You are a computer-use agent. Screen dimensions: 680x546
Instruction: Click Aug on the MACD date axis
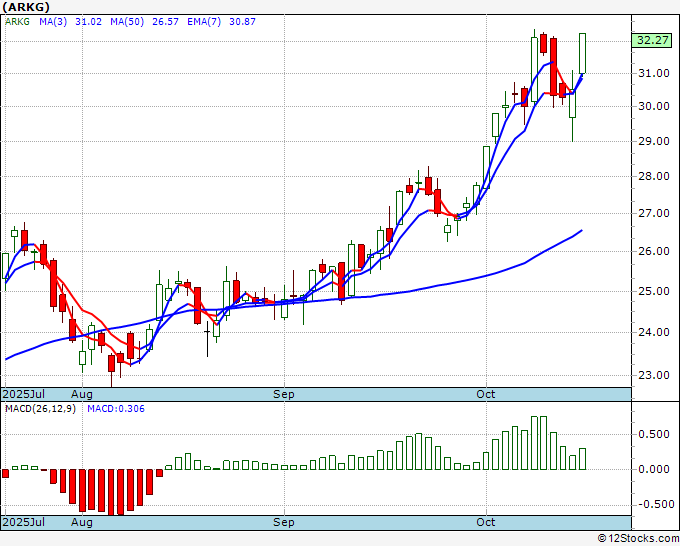[x=82, y=522]
